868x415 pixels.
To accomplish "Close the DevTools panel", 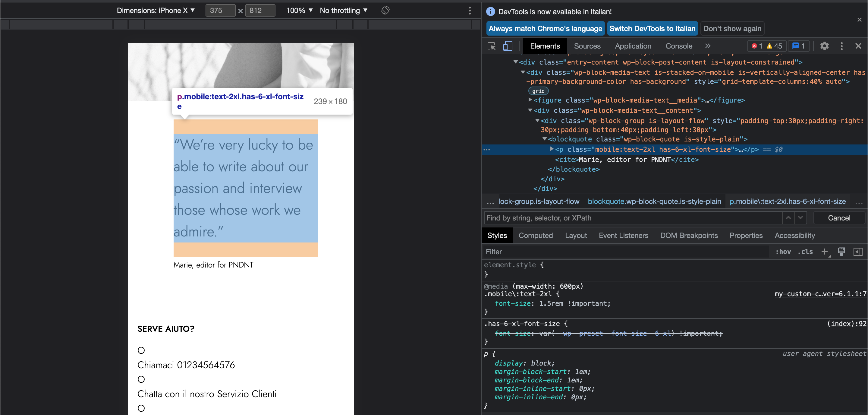I will point(858,46).
